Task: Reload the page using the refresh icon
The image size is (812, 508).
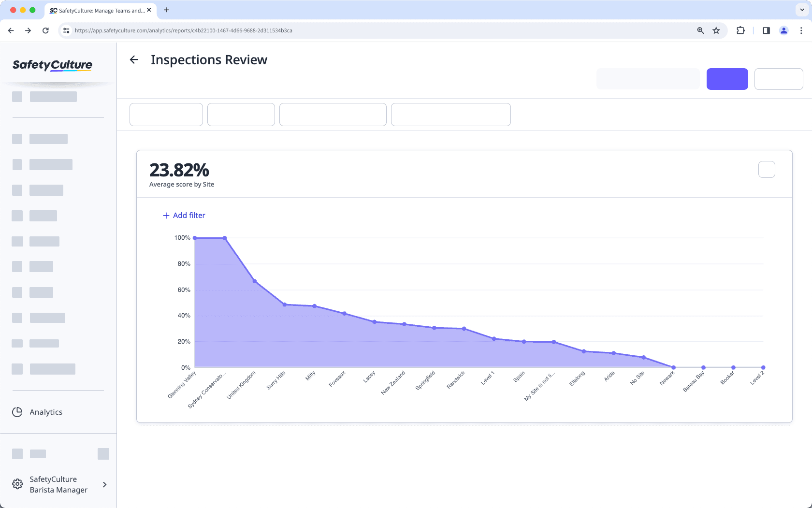Action: click(45, 30)
